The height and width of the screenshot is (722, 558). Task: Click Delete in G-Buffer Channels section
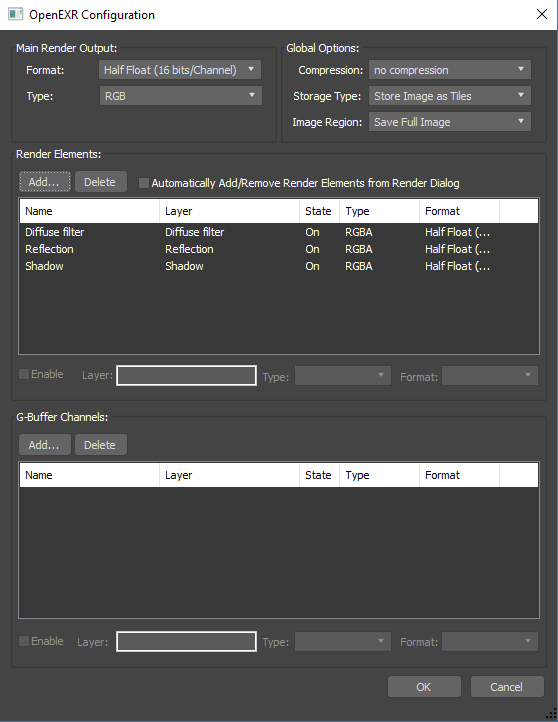coord(100,445)
